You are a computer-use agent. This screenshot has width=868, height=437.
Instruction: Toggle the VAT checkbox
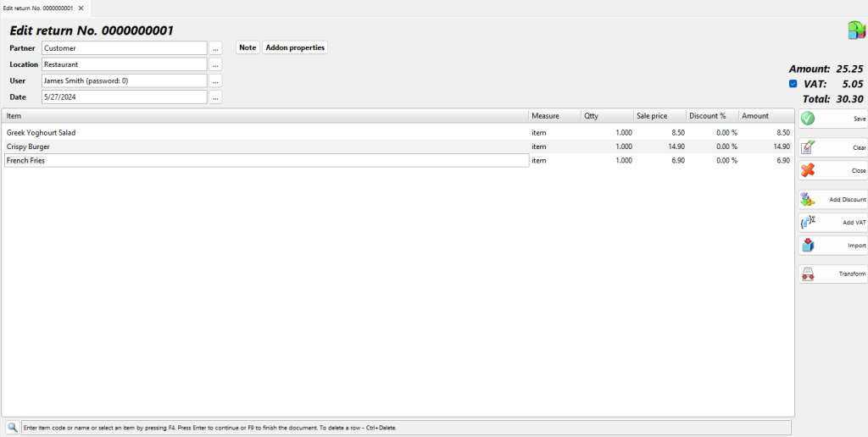pos(793,84)
